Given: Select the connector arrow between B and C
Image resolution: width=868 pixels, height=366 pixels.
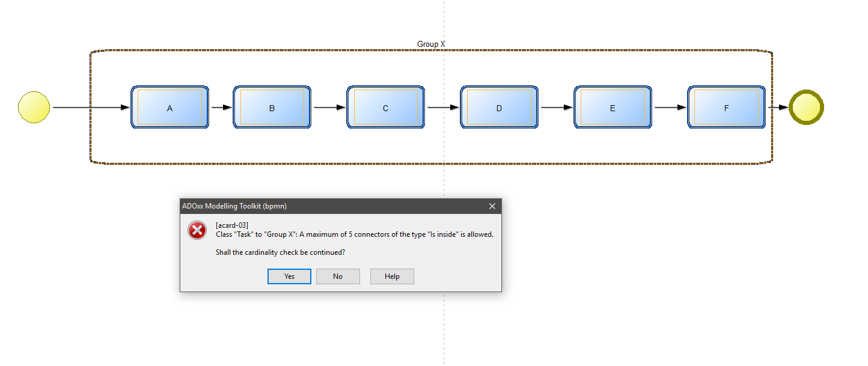Looking at the screenshot, I should pyautogui.click(x=329, y=108).
